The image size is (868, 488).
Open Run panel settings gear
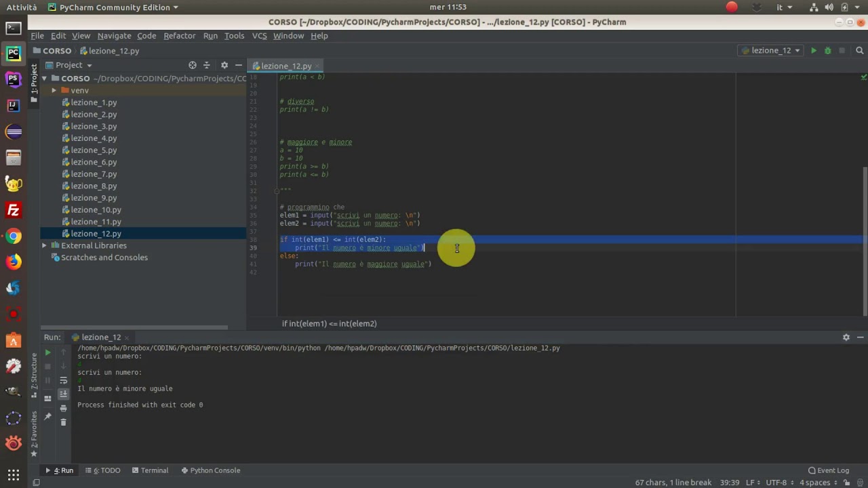click(846, 337)
